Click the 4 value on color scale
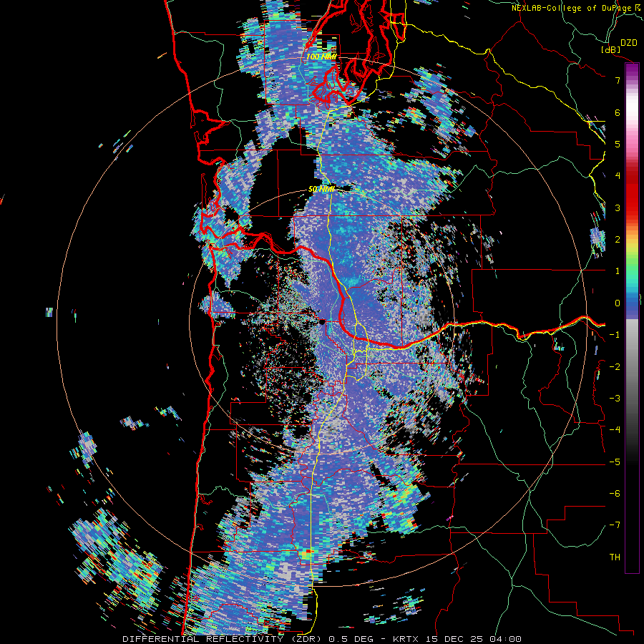Screen dimensions: 644x644 point(618,176)
